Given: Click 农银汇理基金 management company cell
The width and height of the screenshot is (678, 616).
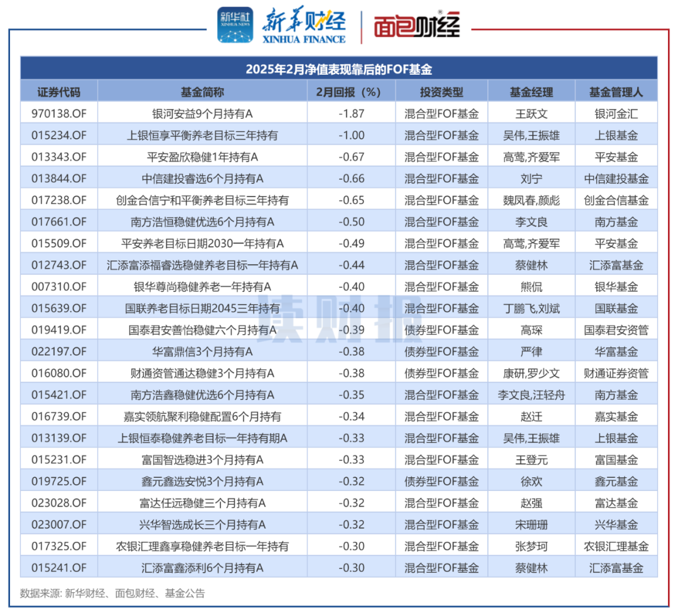Looking at the screenshot, I should coord(615,546).
